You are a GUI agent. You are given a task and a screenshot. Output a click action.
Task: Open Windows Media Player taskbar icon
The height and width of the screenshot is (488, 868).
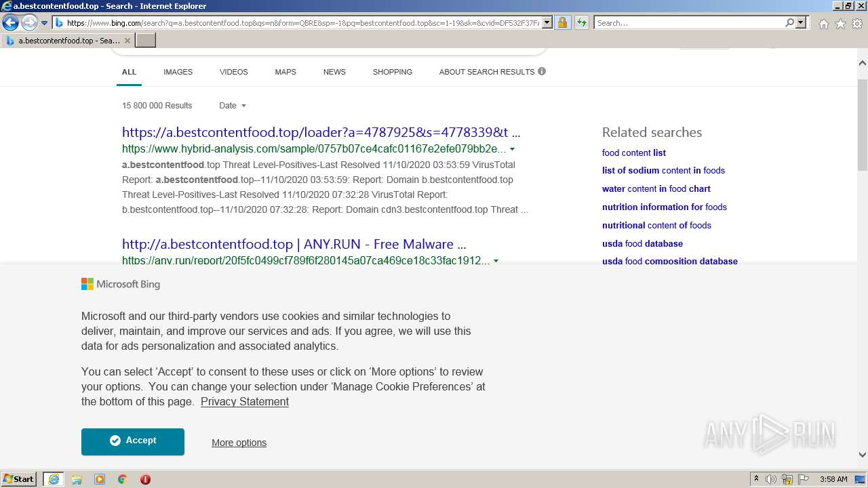pos(100,479)
